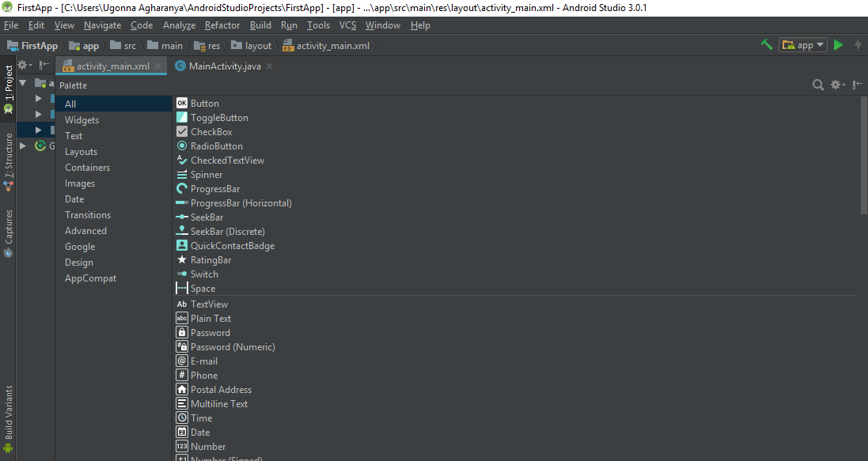Expand the highlighted tree node
The height and width of the screenshot is (461, 868).
38,130
